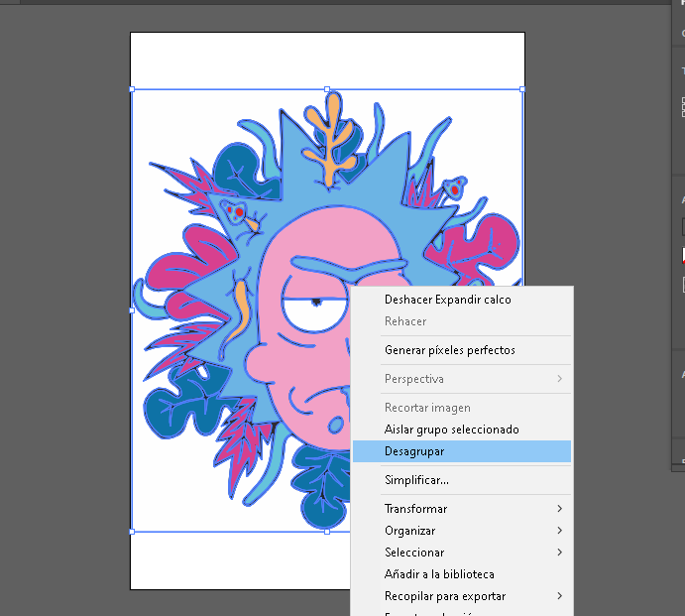685x616 pixels.
Task: Select Generar píxeles perfectos menu entry
Action: pyautogui.click(x=462, y=350)
